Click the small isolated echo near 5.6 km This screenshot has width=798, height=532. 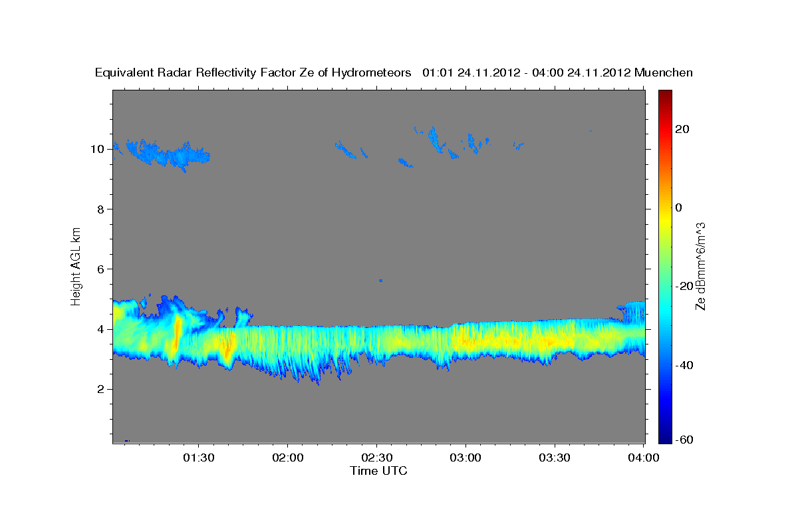(x=380, y=281)
